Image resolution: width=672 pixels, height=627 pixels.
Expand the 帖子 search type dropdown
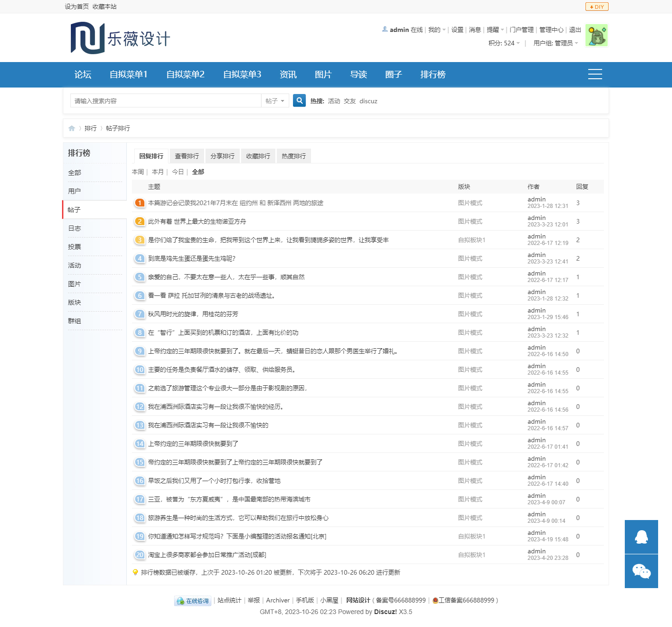(x=275, y=101)
